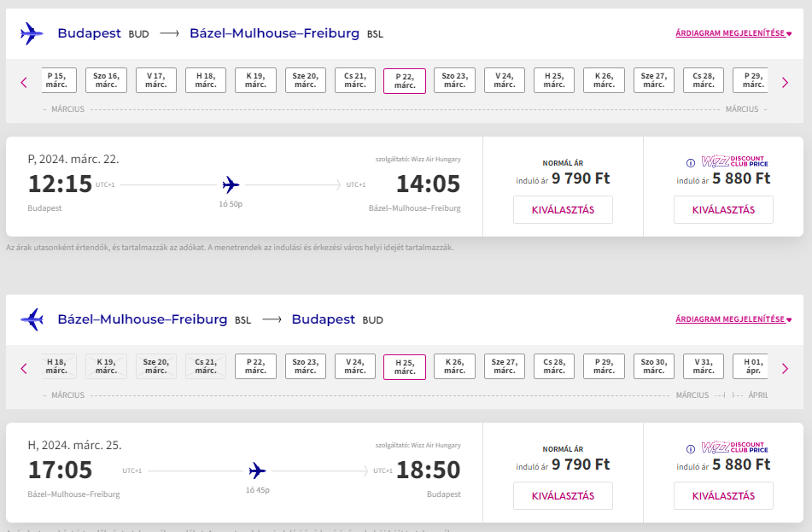The width and height of the screenshot is (812, 532).
Task: Choose normal price return flight Kiválasztás
Action: [x=563, y=496]
